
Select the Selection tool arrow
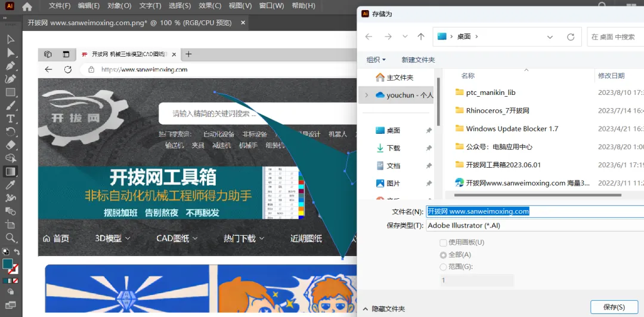click(x=11, y=39)
